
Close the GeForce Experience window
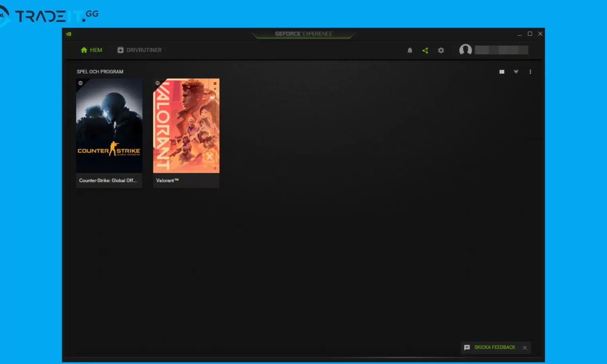[x=540, y=34]
